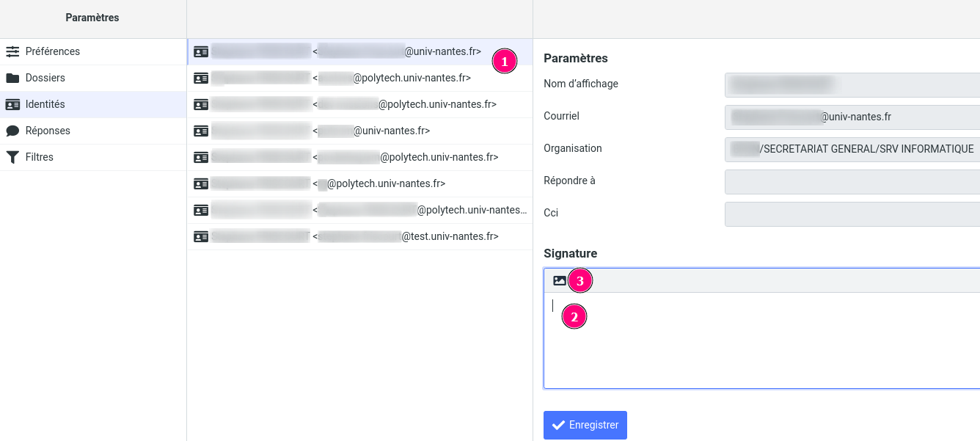Insert image using signature toolbar icon
Viewport: 980px width, 441px height.
(x=560, y=280)
